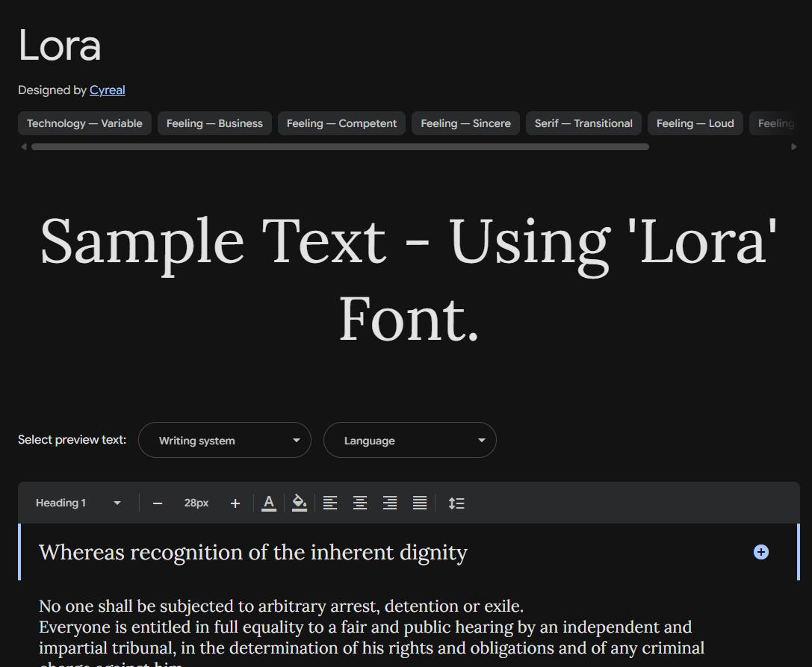Open the Language dropdown
812x667 pixels.
click(x=410, y=440)
